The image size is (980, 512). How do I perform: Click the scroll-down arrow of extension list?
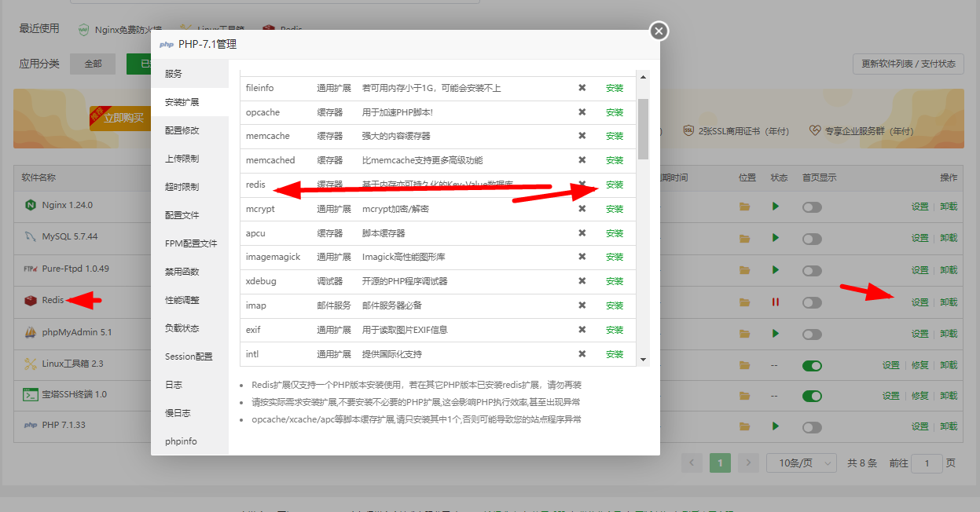(x=643, y=359)
